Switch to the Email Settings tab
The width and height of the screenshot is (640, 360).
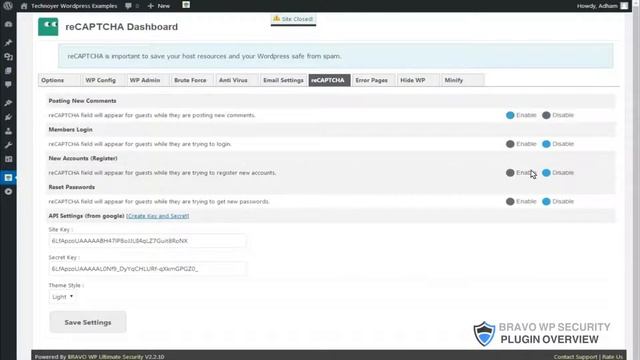283,80
